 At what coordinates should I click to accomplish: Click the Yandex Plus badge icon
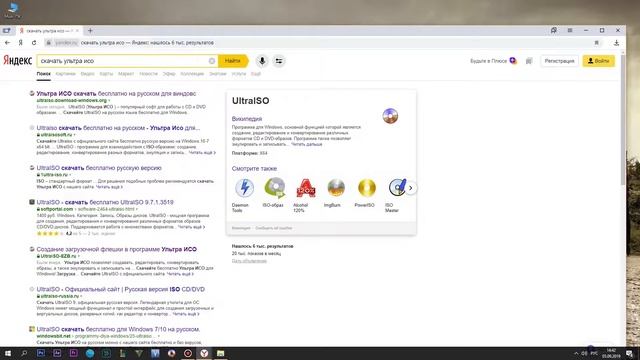513,61
